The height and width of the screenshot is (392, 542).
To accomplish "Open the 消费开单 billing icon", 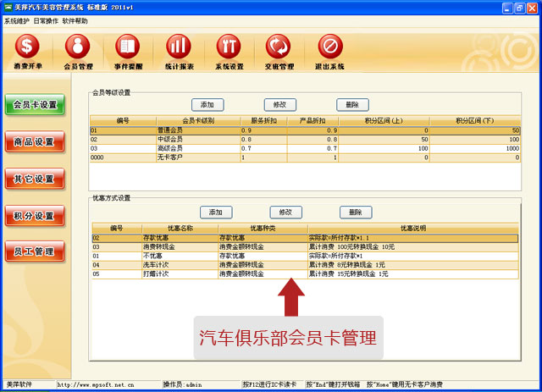I will (x=28, y=50).
